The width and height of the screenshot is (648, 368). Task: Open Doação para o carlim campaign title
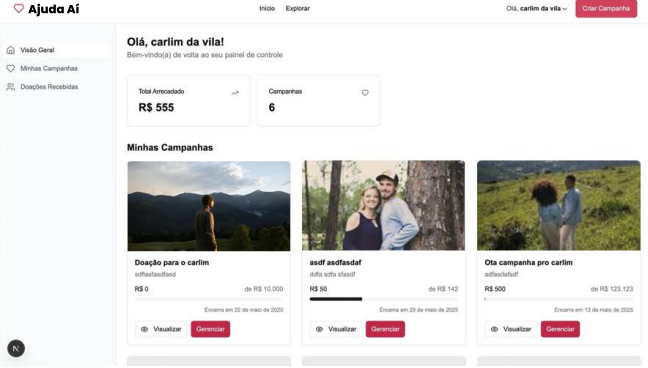[x=172, y=263]
